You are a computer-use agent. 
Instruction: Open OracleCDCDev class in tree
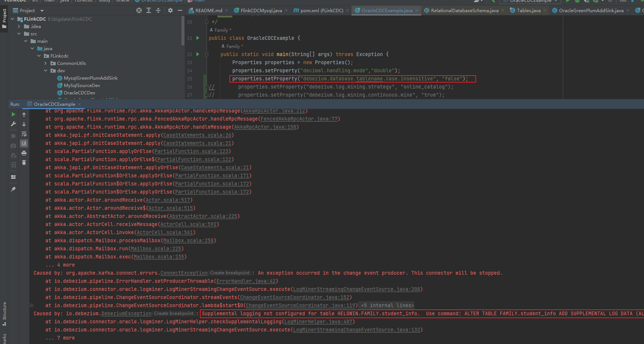(79, 93)
